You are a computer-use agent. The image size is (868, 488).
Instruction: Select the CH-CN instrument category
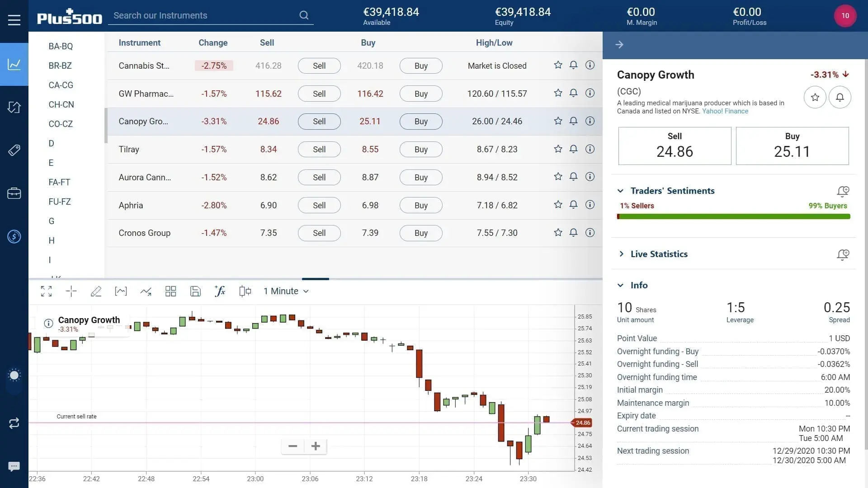[61, 104]
